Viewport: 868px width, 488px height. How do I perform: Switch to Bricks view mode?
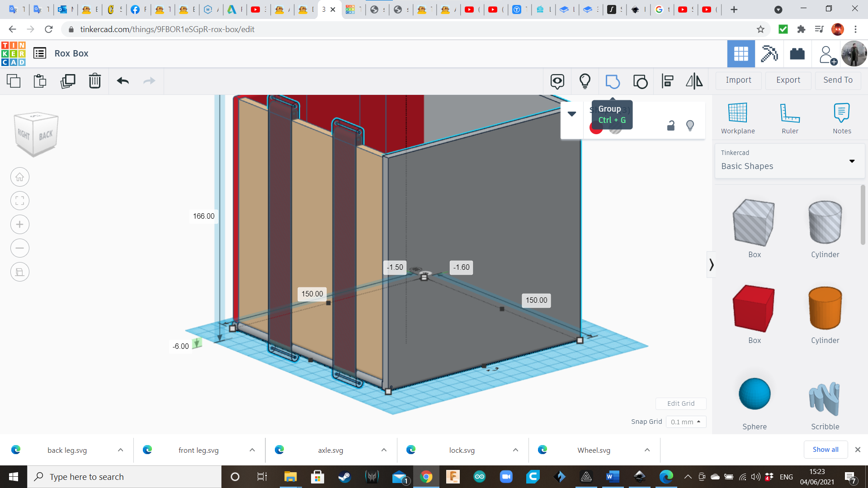click(x=797, y=54)
